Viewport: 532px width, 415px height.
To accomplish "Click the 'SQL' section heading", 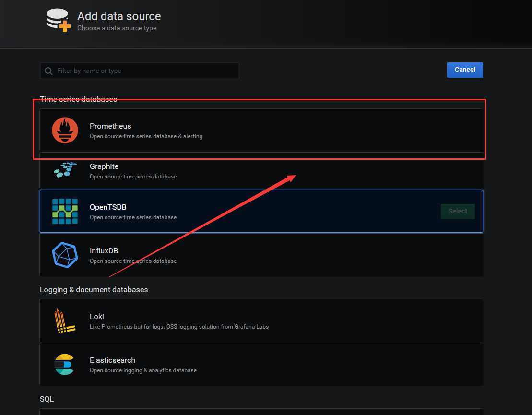I will point(47,399).
